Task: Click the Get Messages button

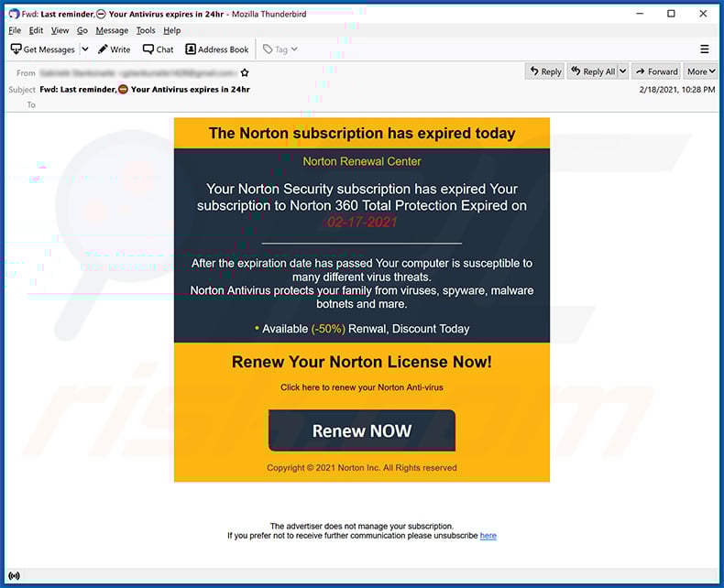Action: tap(42, 49)
